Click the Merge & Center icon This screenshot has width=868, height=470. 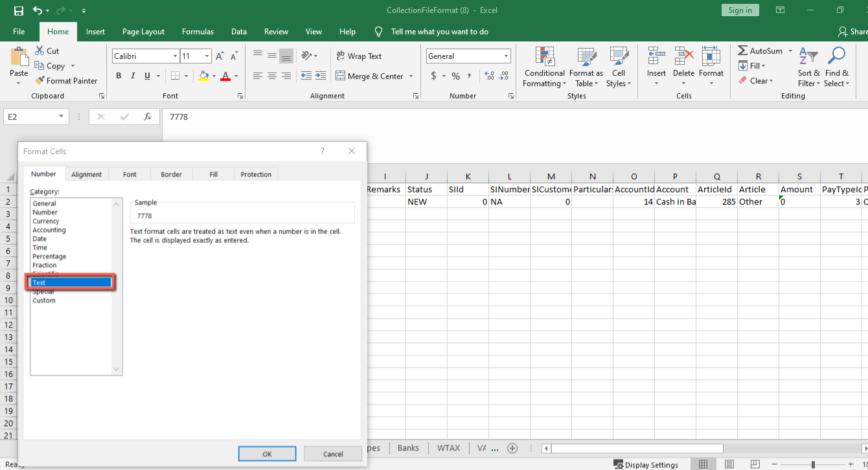click(x=341, y=76)
